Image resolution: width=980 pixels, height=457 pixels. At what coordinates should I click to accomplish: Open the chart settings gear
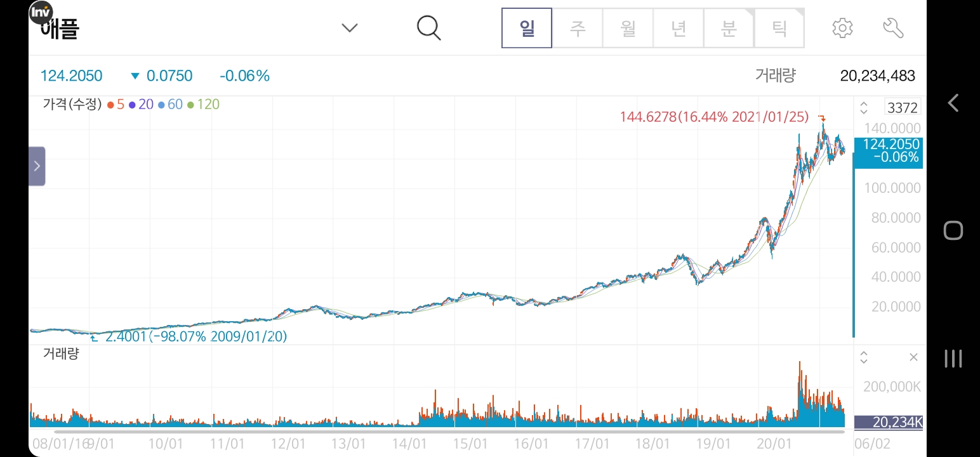tap(842, 27)
